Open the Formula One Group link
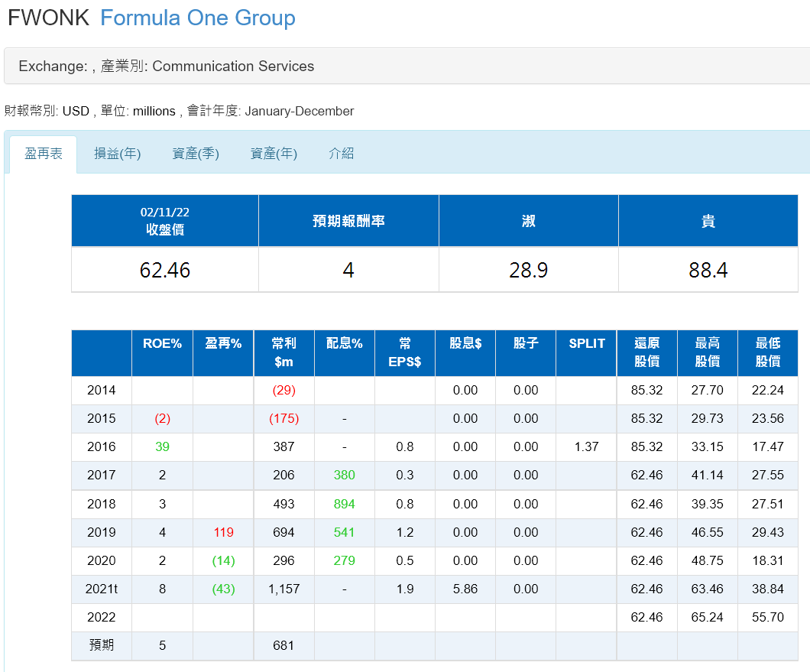Image resolution: width=810 pixels, height=672 pixels. 197,18
